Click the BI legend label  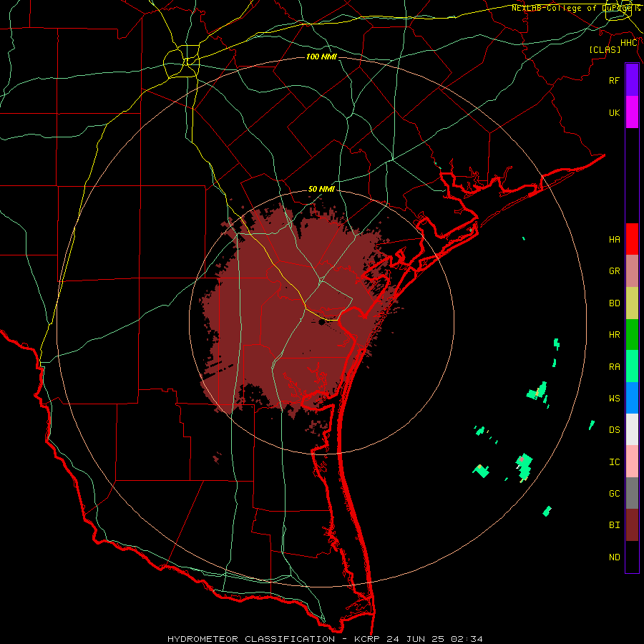click(x=614, y=525)
